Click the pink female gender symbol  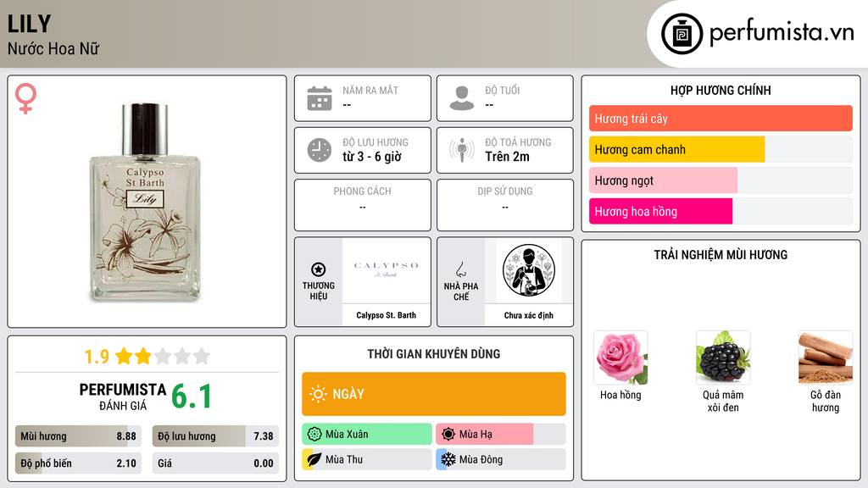tap(25, 98)
